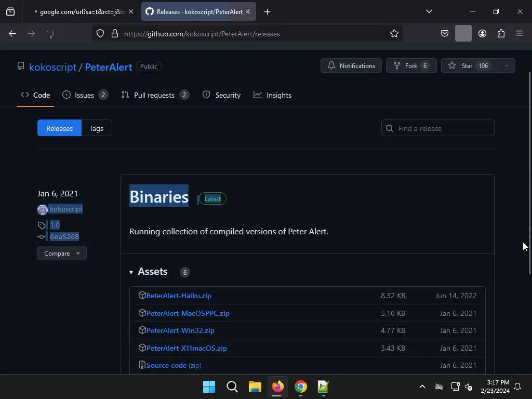
Task: Click the Notifications bell button
Action: coord(351,66)
